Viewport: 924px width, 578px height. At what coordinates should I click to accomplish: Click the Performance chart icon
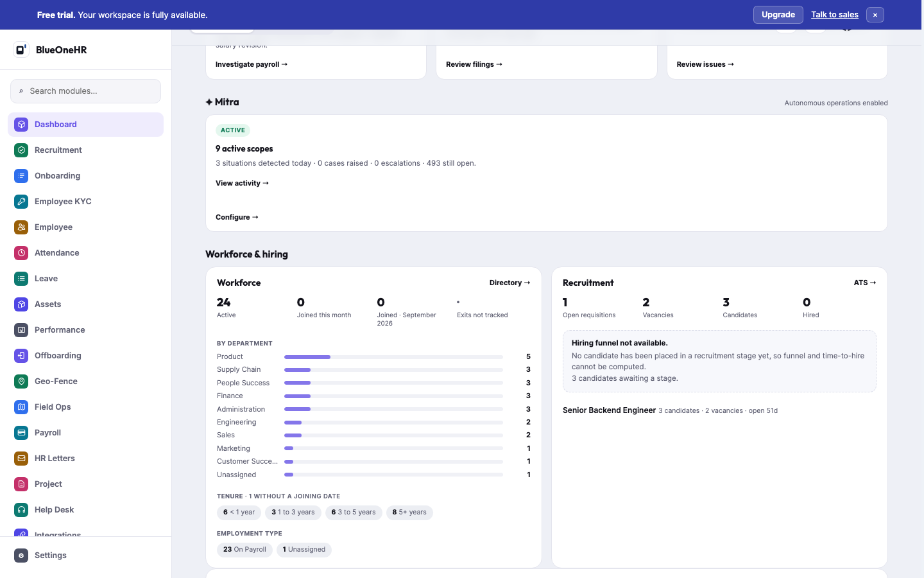tap(21, 330)
